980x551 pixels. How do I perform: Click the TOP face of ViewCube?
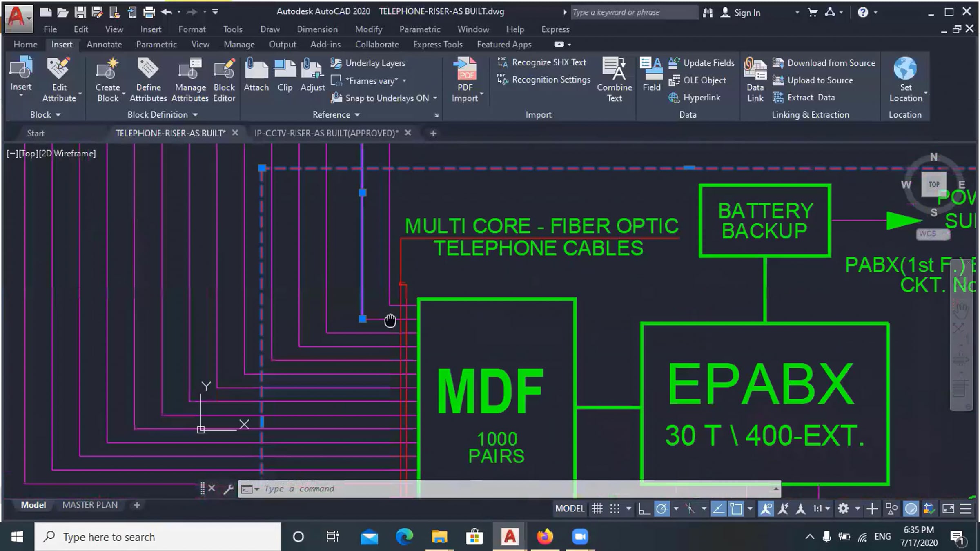tap(934, 184)
